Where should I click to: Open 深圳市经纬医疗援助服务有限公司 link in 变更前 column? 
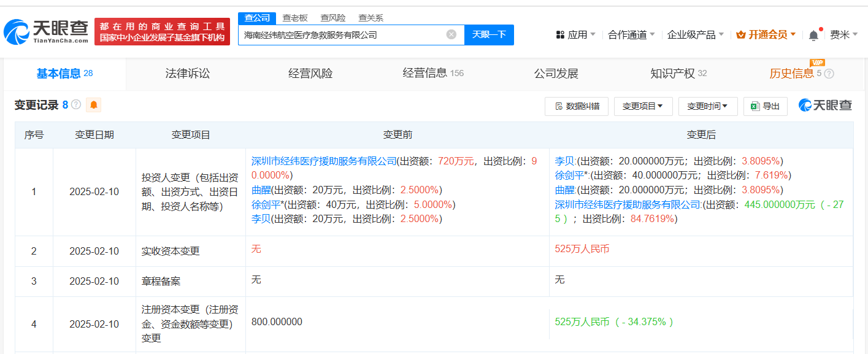(x=325, y=161)
